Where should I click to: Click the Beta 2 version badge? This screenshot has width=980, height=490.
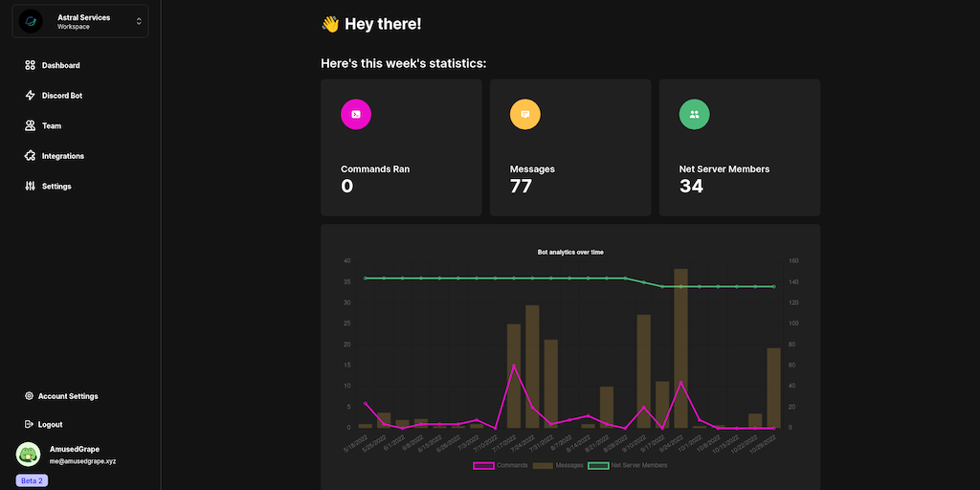tap(32, 480)
